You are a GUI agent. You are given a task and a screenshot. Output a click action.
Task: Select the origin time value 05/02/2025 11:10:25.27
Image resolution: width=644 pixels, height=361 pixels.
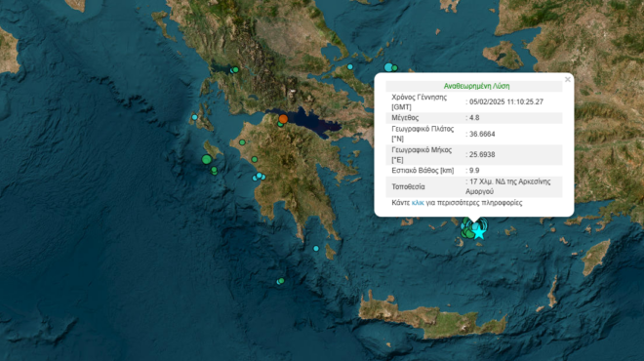click(506, 101)
